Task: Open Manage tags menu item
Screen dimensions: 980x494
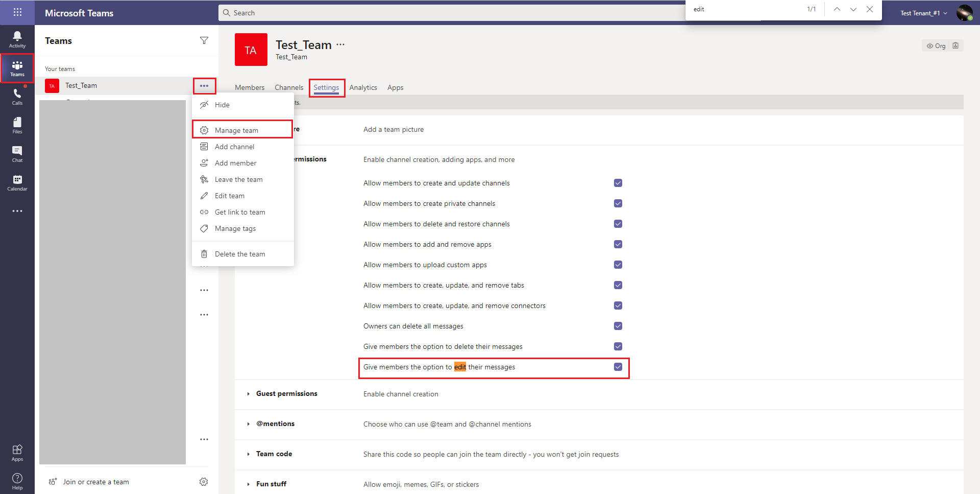Action: pyautogui.click(x=243, y=228)
